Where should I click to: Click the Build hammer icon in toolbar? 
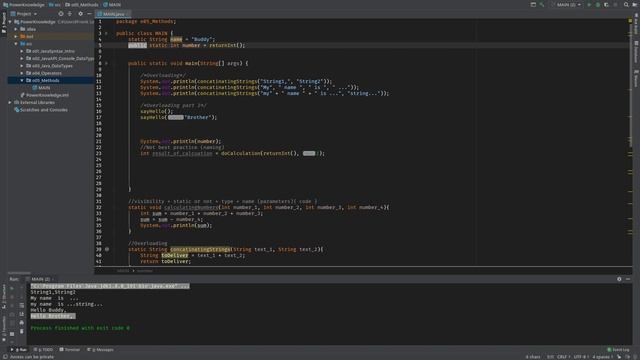(x=542, y=4)
